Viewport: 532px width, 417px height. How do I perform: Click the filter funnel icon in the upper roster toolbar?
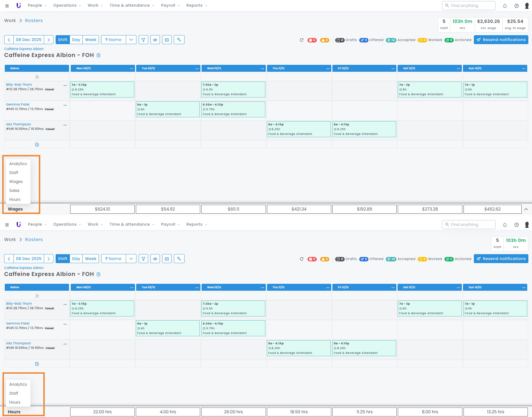click(143, 40)
